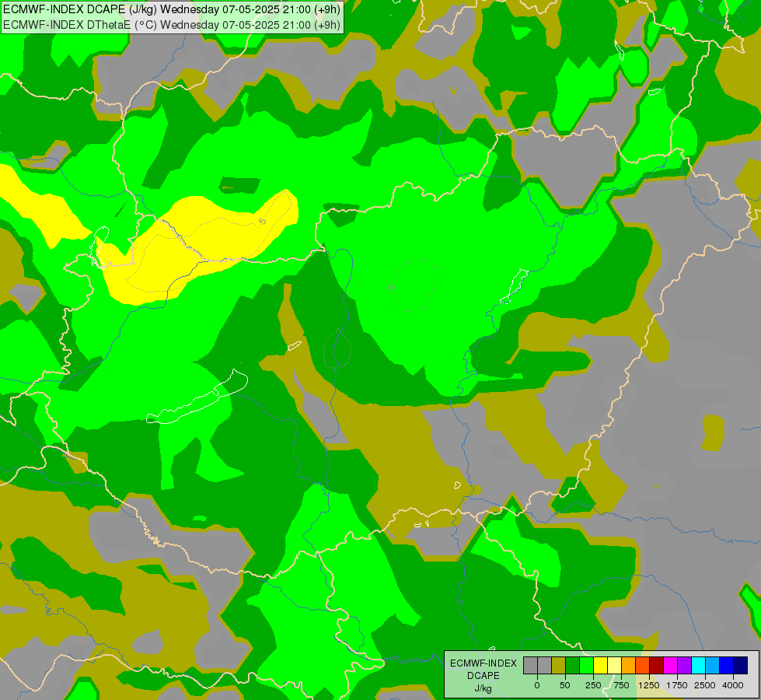The width and height of the screenshot is (761, 700).
Task: Click the legend tick label 750
Action: click(x=621, y=685)
